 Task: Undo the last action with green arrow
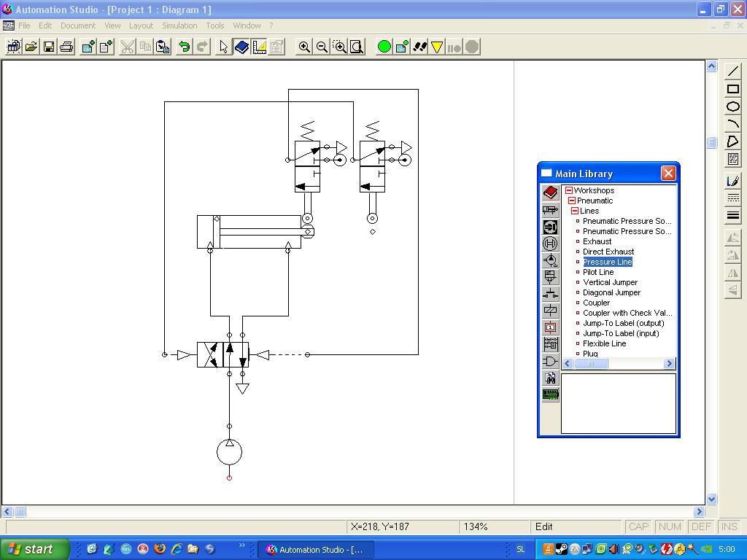point(184,47)
